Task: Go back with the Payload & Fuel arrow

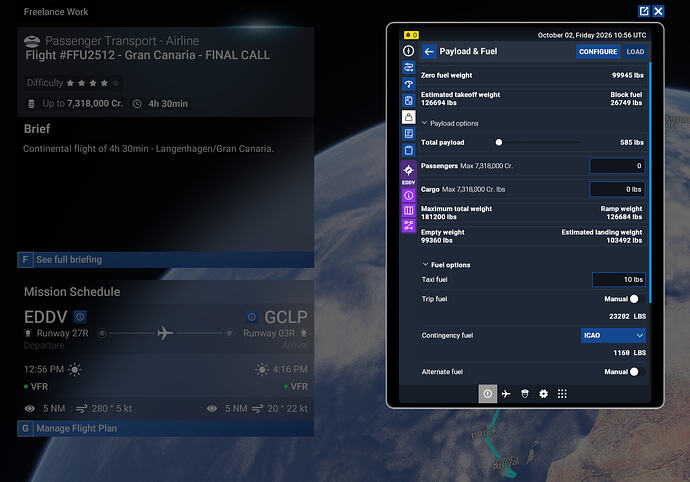Action: 429,52
